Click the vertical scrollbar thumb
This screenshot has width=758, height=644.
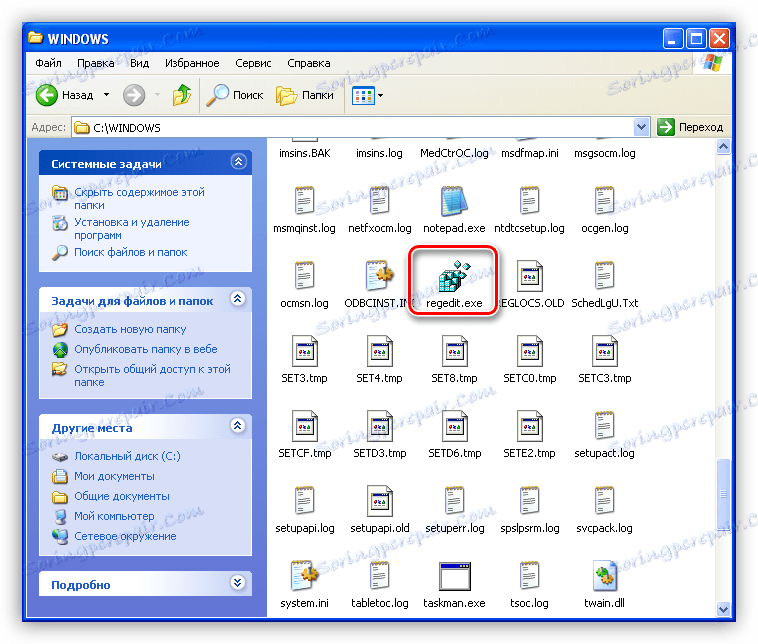(x=723, y=493)
